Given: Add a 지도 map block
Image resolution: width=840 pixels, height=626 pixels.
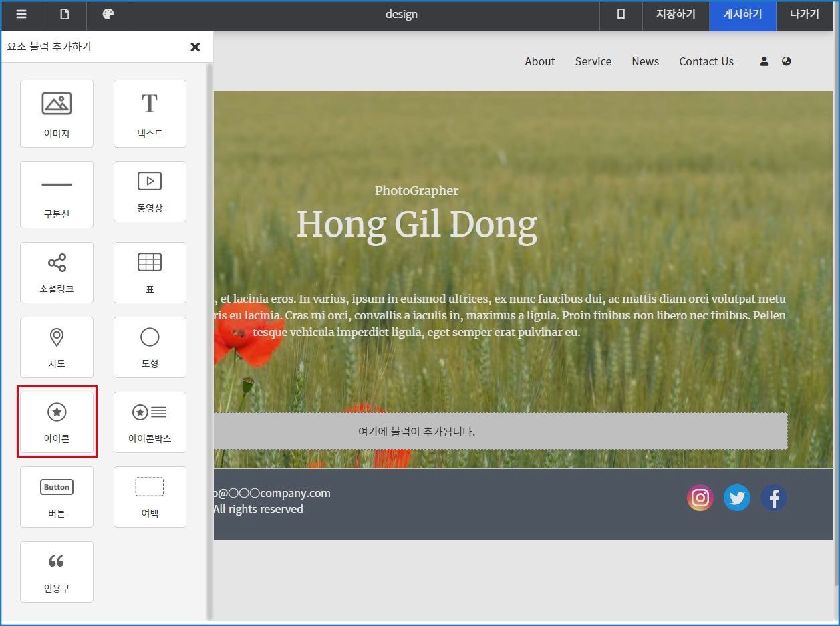Looking at the screenshot, I should click(57, 347).
